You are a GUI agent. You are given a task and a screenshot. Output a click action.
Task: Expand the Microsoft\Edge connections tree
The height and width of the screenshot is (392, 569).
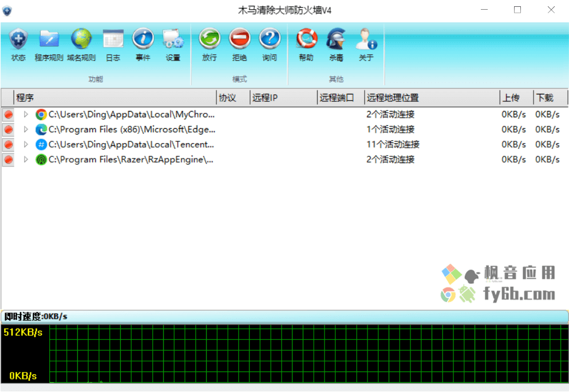(x=26, y=129)
